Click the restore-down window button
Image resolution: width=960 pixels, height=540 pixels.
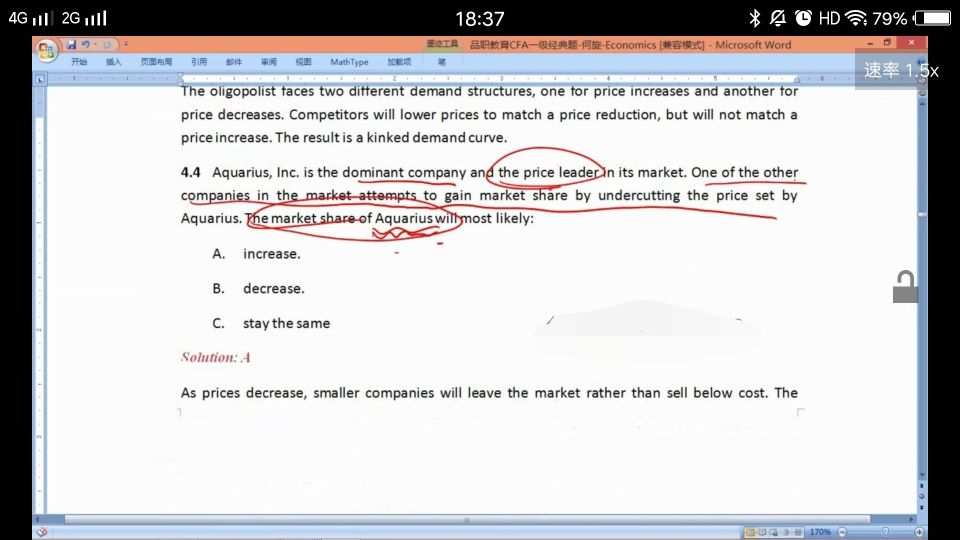tap(887, 43)
